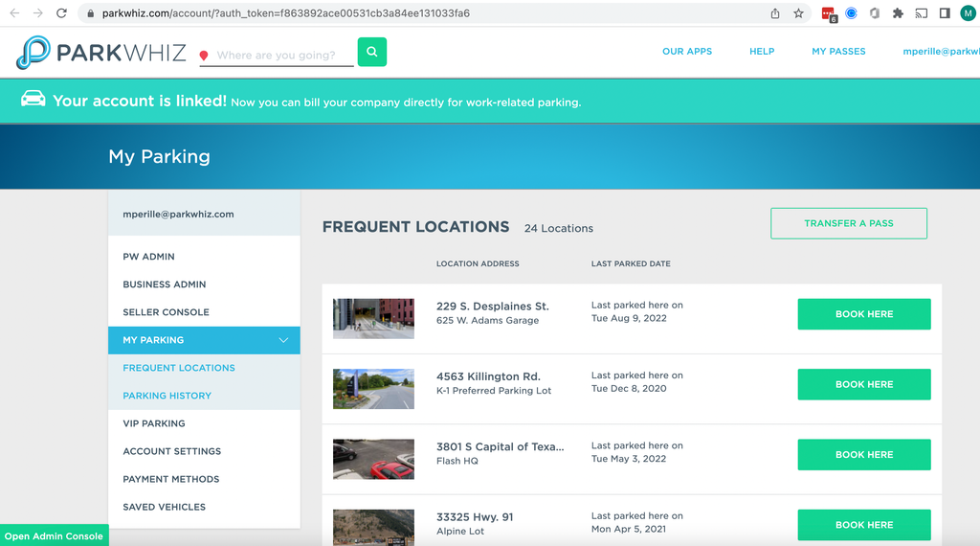Book here for 229 S. Desplaines St.
This screenshot has height=546, width=980.
[x=864, y=314]
